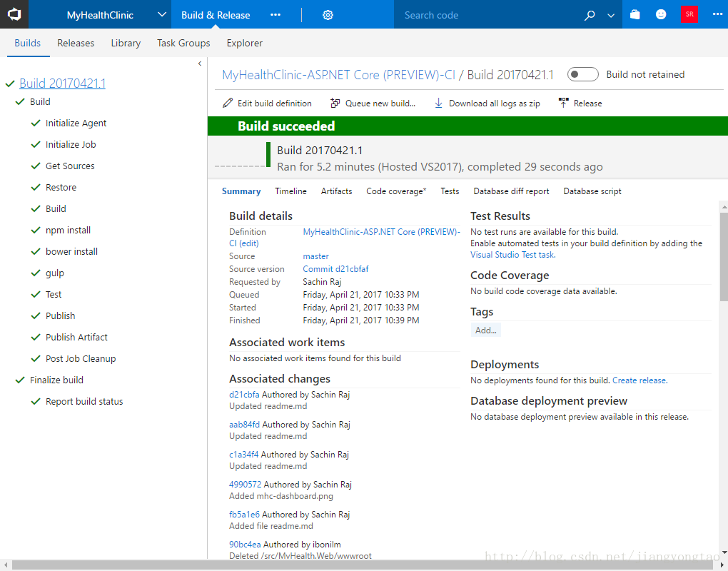Image resolution: width=728 pixels, height=571 pixels.
Task: Open commit aab84fd link
Action: point(244,424)
